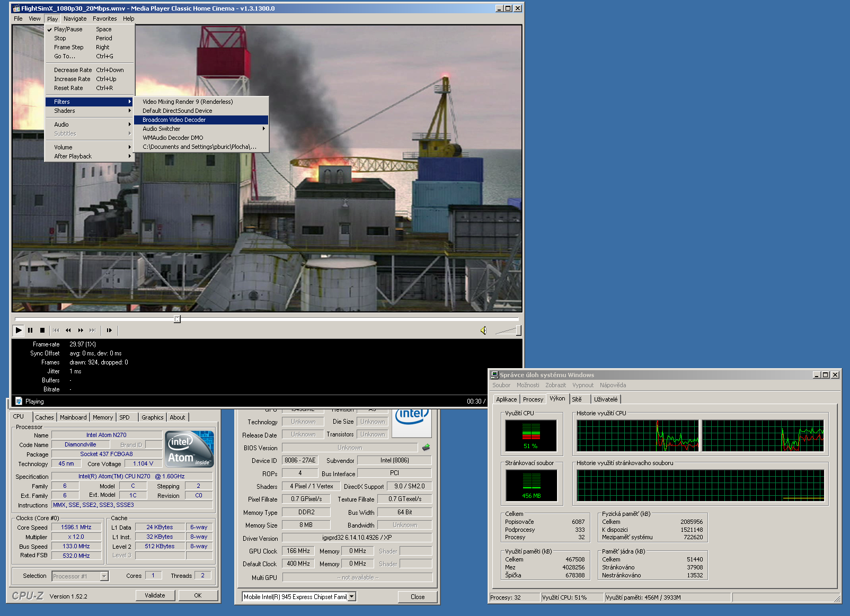This screenshot has height=616, width=850.
Task: Click the seek bar thumb
Action: [177, 319]
